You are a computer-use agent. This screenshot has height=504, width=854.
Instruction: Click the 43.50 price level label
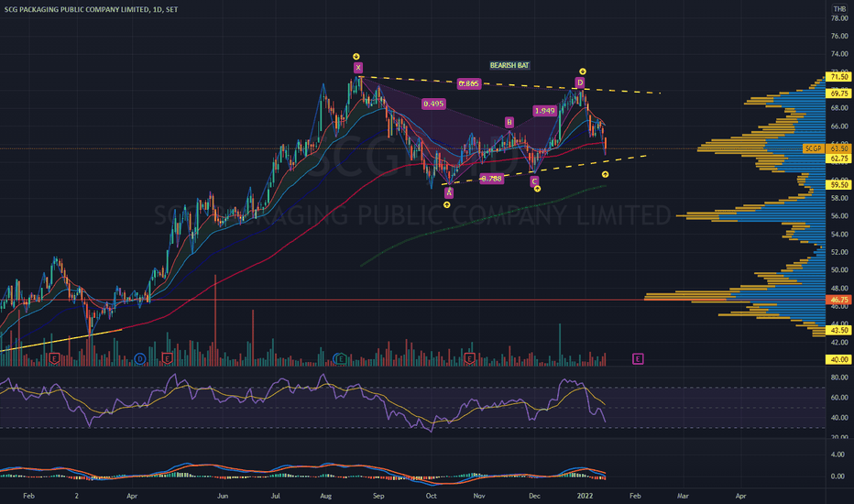pos(838,330)
